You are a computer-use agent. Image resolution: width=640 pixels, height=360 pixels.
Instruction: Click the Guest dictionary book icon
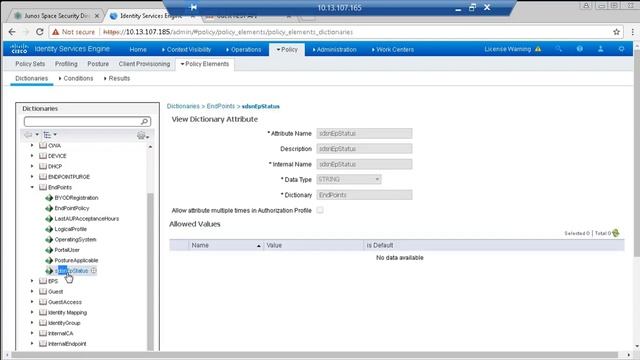coord(43,292)
